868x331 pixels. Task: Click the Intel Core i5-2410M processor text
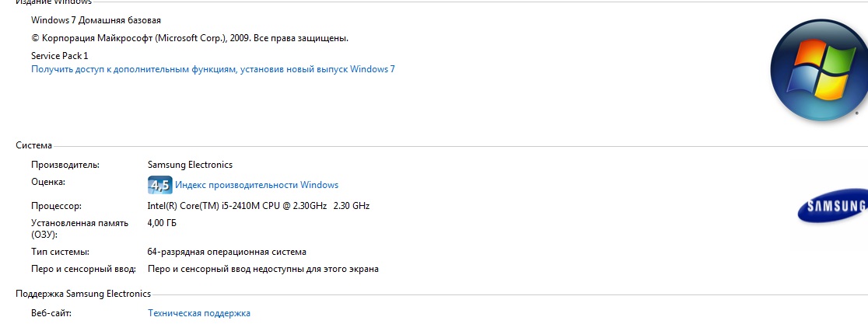pyautogui.click(x=258, y=206)
